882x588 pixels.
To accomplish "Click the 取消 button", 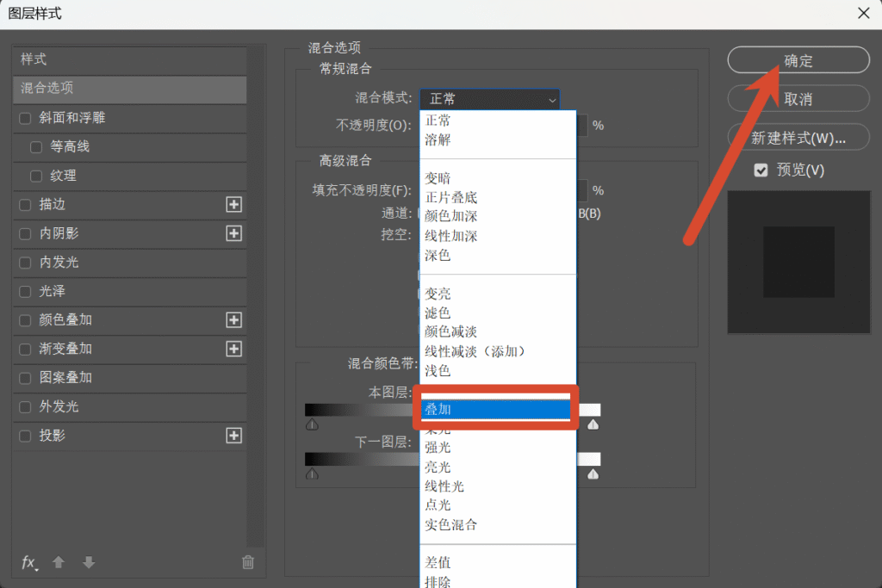I will [798, 99].
